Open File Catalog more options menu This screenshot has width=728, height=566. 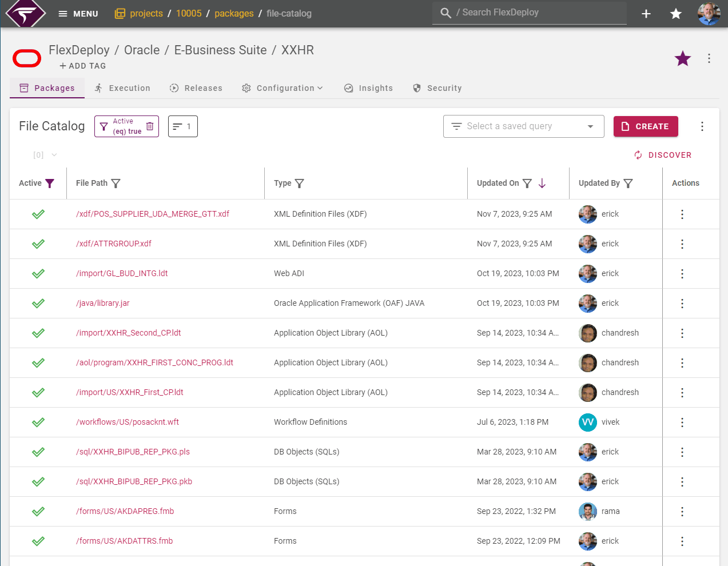(702, 126)
